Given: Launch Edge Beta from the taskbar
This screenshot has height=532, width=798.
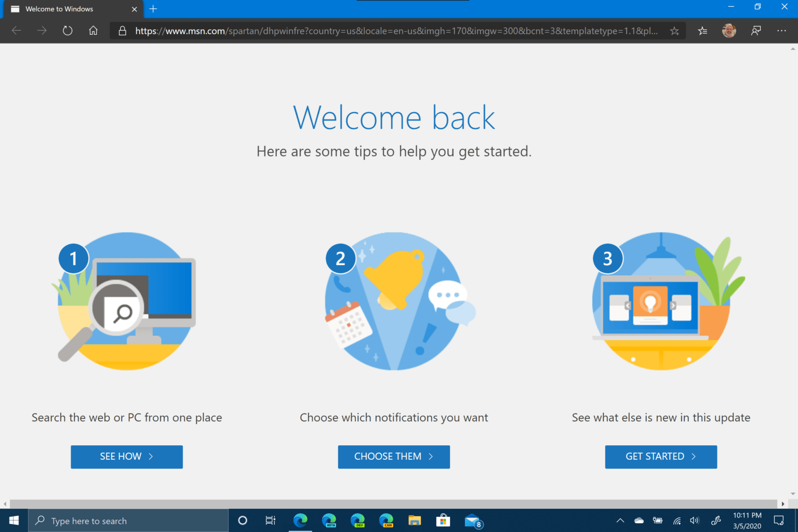Looking at the screenshot, I should (329, 521).
